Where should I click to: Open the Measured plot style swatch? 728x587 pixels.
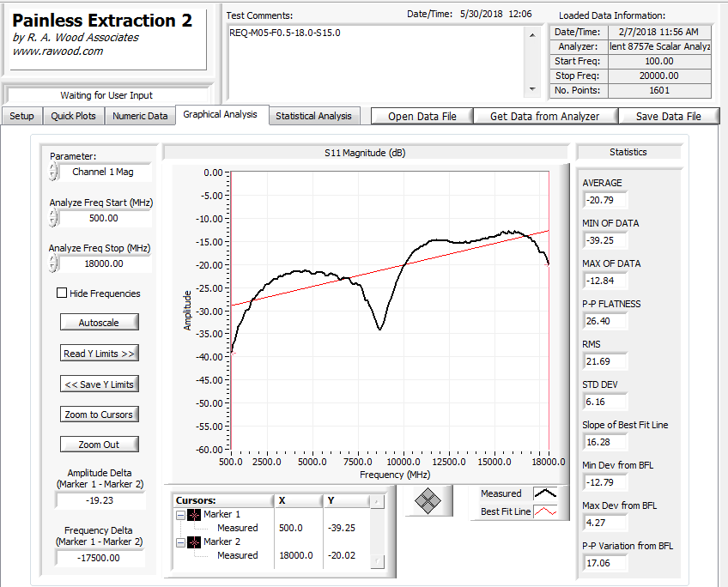tap(545, 493)
